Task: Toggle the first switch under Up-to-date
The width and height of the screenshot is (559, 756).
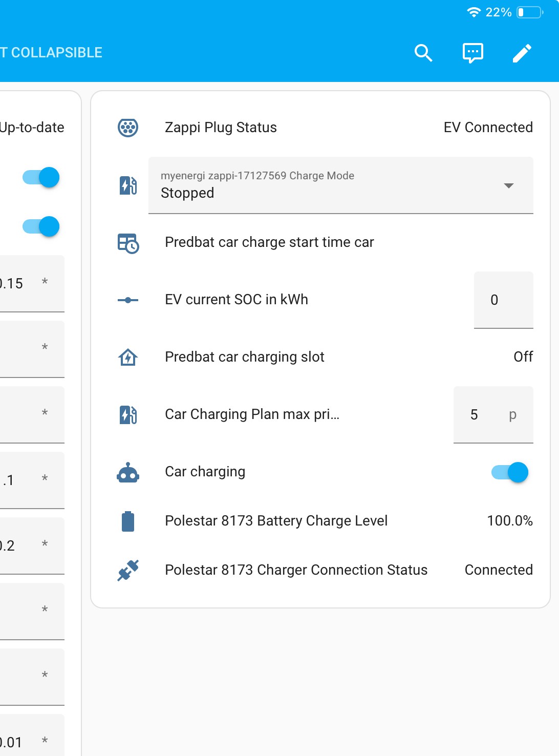Action: 41,177
